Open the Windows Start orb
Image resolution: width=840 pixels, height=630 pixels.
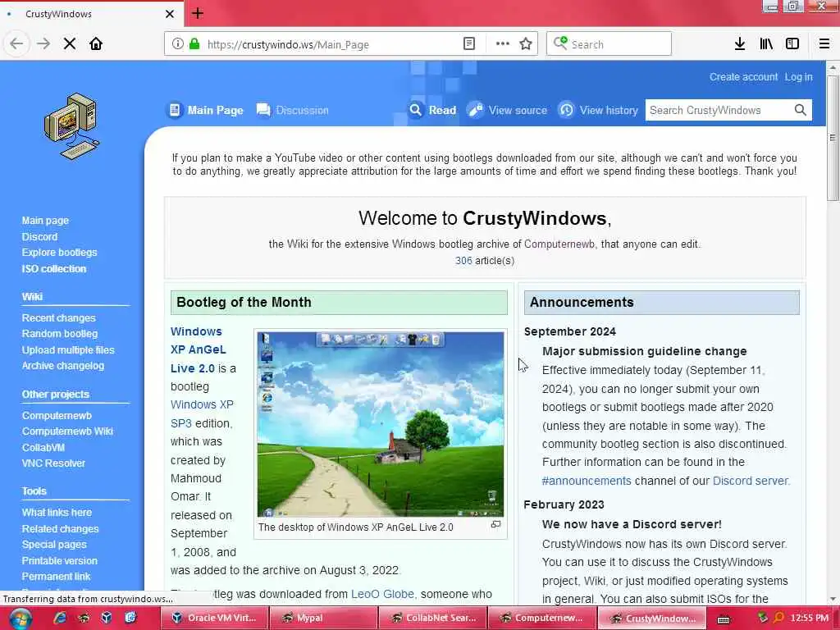20,619
